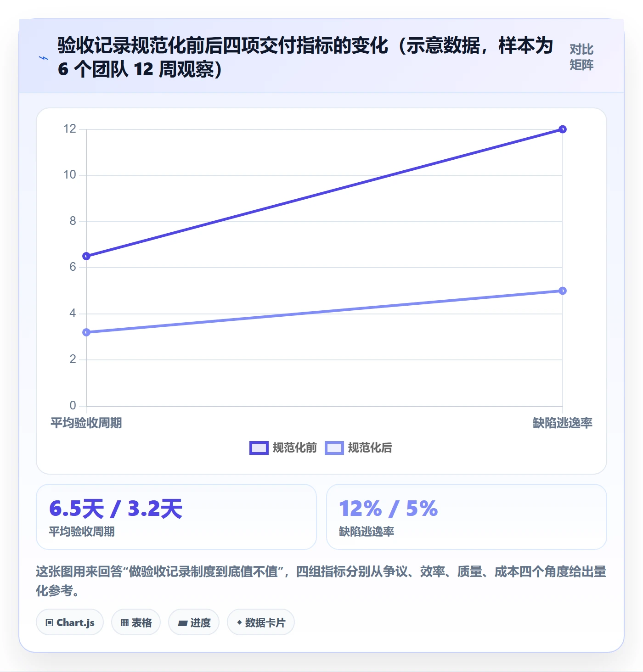
Task: Click the description paragraph starting with 这张图用来回答
Action: coord(321,581)
